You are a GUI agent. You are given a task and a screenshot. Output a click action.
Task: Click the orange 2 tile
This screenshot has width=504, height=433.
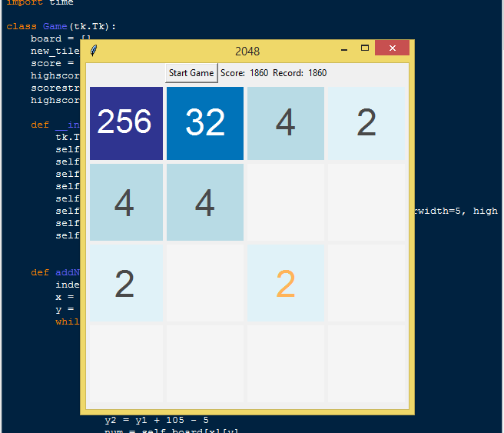point(286,283)
